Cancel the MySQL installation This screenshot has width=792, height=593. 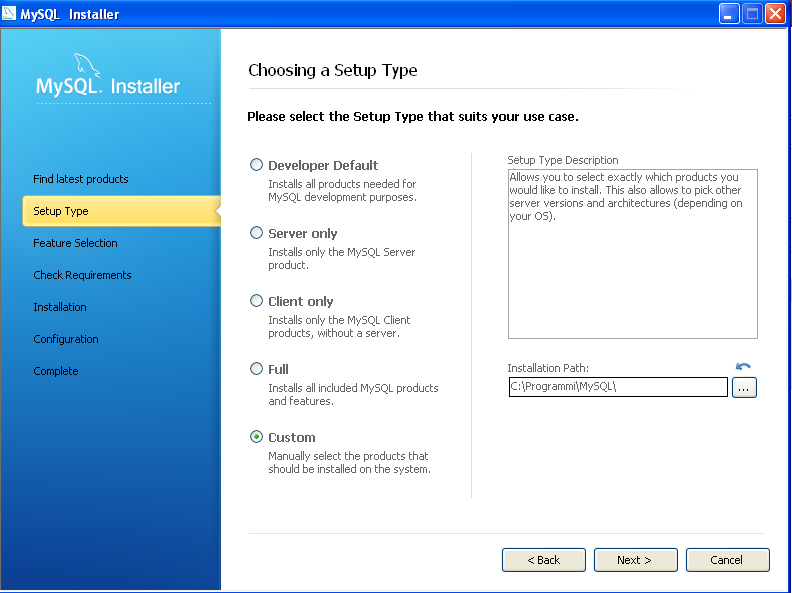click(x=727, y=560)
